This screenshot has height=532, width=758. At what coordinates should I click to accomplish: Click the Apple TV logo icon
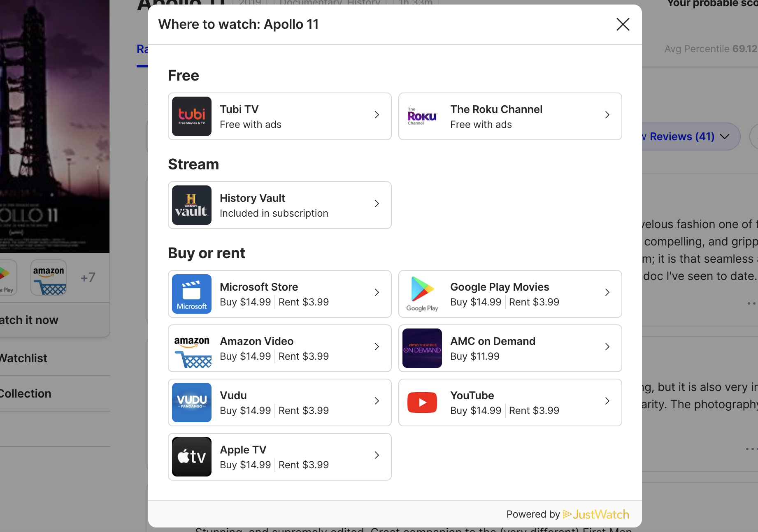tap(192, 457)
